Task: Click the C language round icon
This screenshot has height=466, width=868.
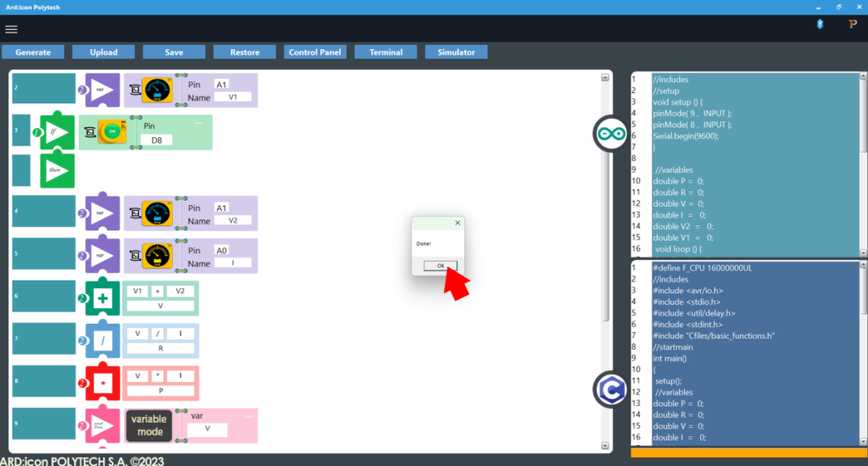Action: (609, 389)
